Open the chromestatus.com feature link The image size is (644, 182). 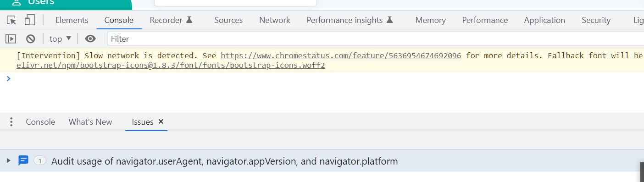tap(341, 55)
